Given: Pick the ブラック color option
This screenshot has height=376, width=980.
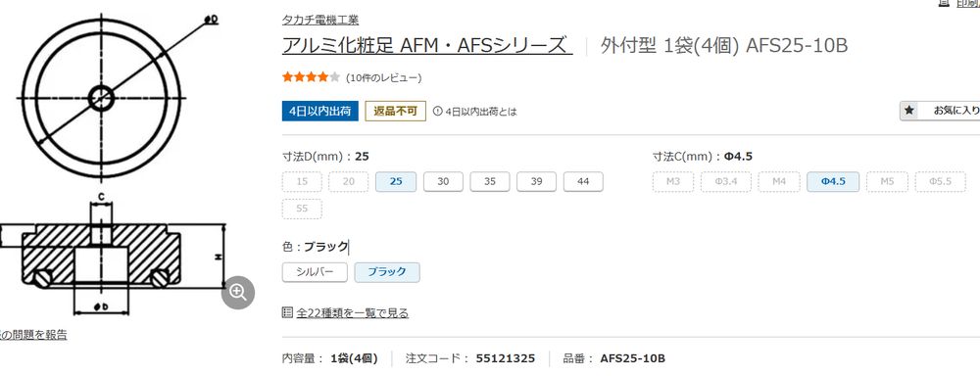Looking at the screenshot, I should coord(387,272).
